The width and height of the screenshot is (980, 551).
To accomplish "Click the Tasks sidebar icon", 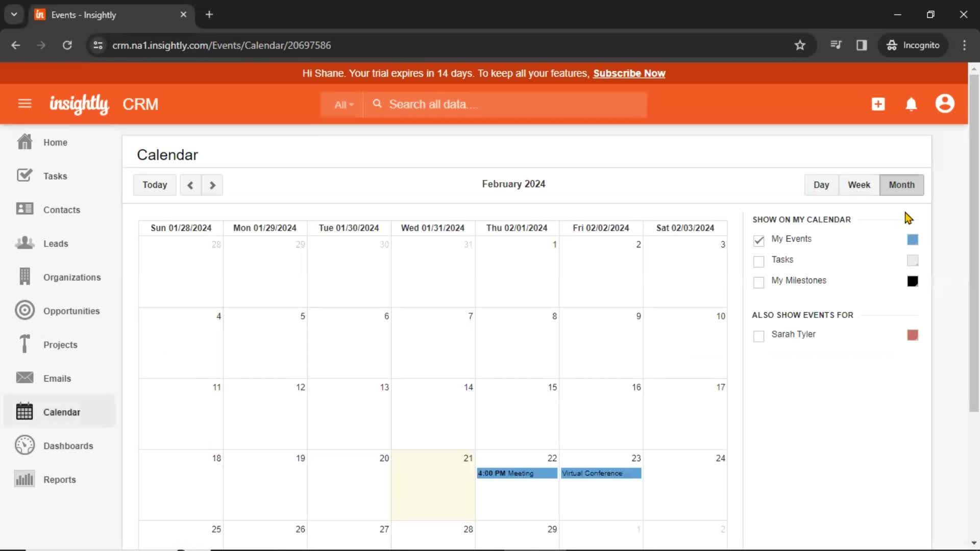I will click(24, 176).
